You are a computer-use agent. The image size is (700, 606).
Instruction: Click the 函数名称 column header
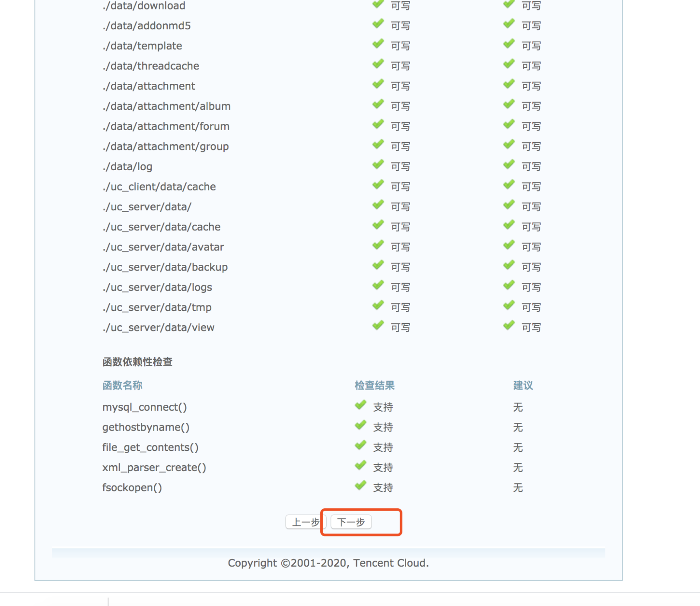pos(122,385)
